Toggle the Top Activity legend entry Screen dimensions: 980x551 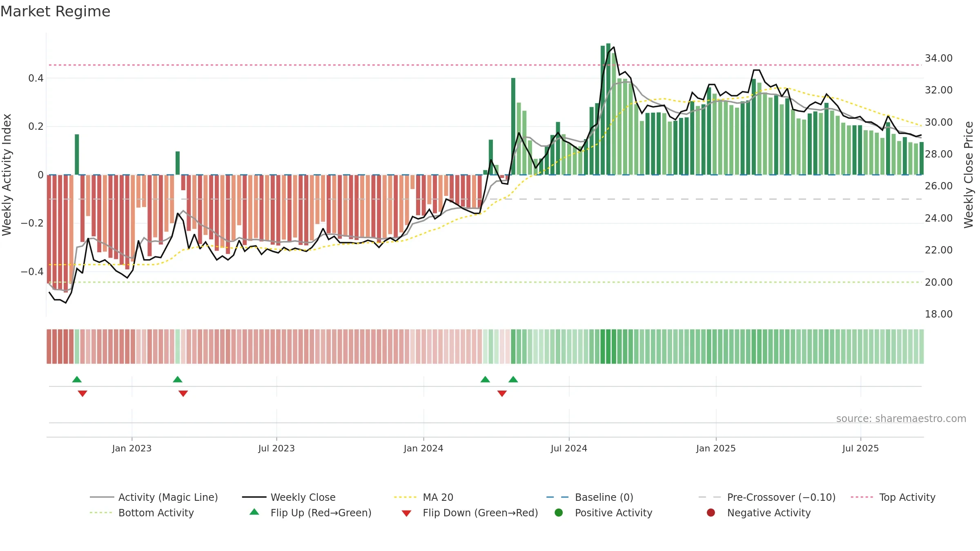[893, 497]
